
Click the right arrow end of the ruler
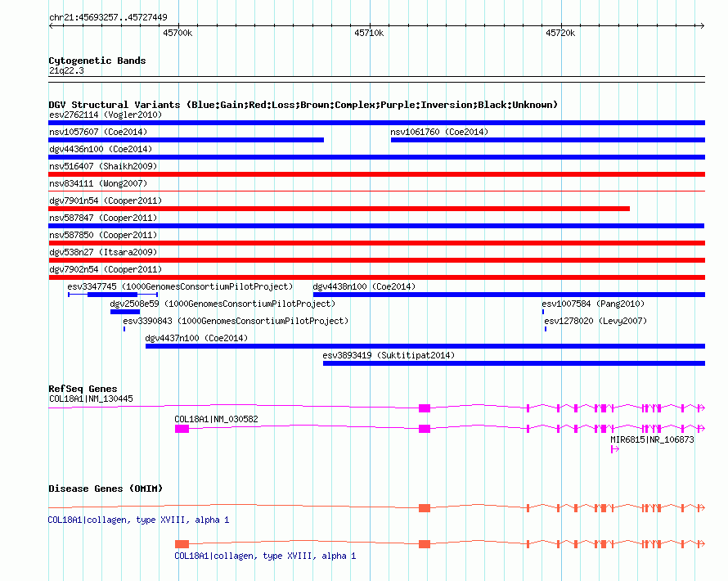click(703, 26)
